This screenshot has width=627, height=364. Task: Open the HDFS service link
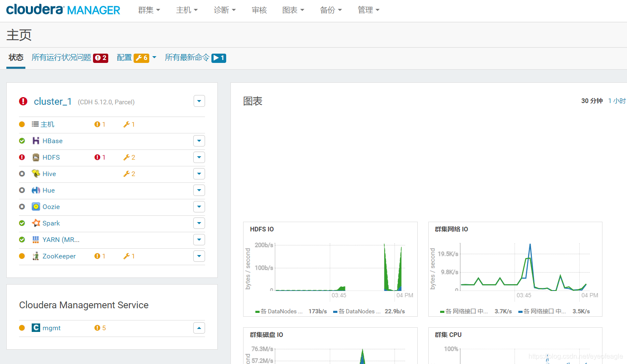[51, 157]
